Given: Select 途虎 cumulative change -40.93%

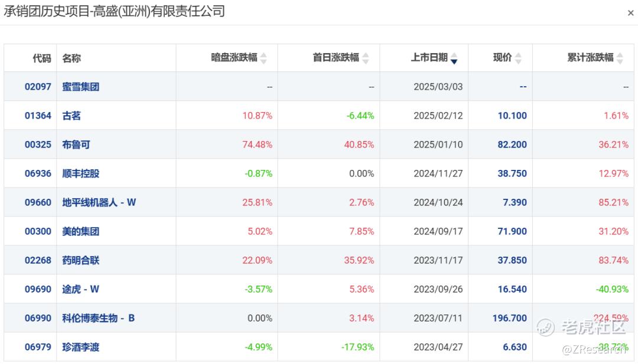Looking at the screenshot, I should point(613,289).
